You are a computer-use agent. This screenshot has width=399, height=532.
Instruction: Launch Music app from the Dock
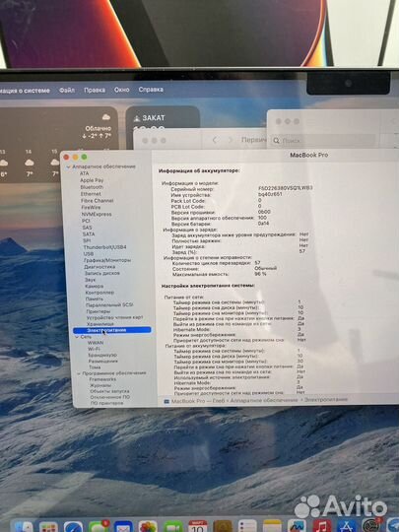322,526
